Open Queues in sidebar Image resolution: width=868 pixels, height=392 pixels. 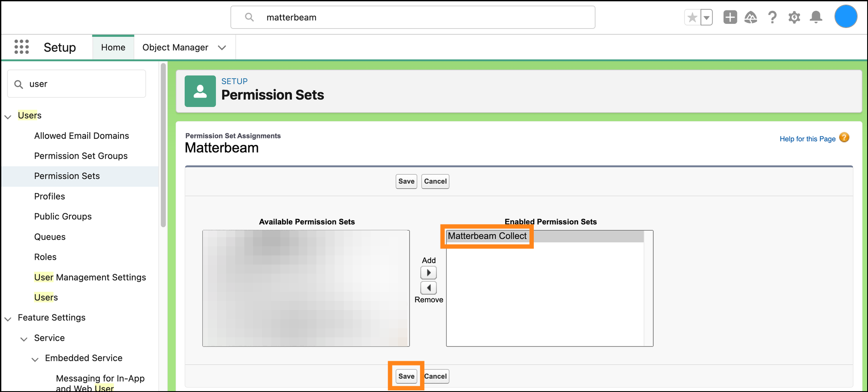50,237
